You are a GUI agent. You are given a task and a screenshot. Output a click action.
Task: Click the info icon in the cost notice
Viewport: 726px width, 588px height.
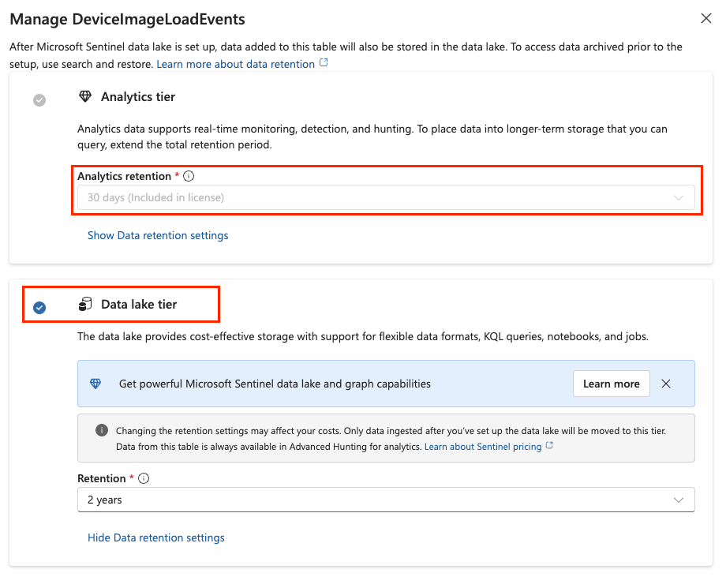click(101, 430)
